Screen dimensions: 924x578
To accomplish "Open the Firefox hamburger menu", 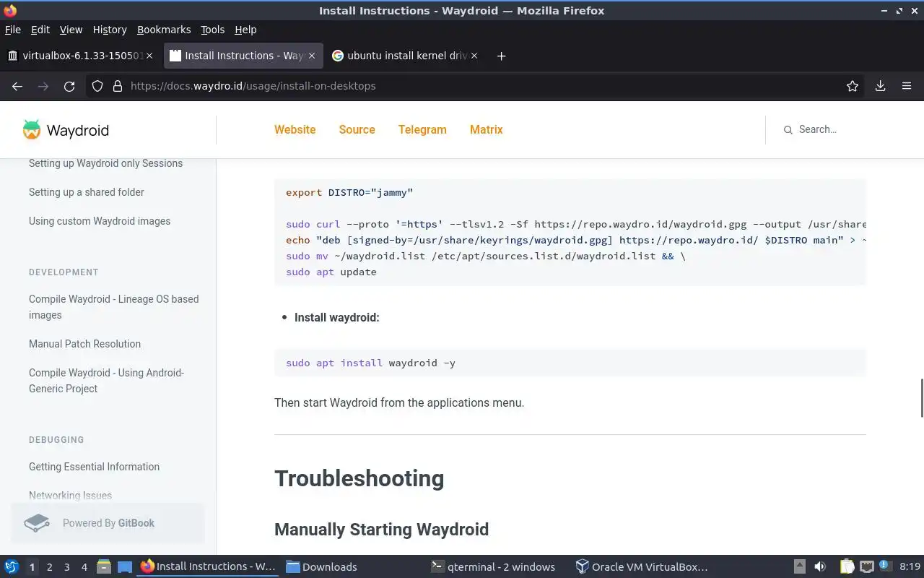I will pos(907,86).
